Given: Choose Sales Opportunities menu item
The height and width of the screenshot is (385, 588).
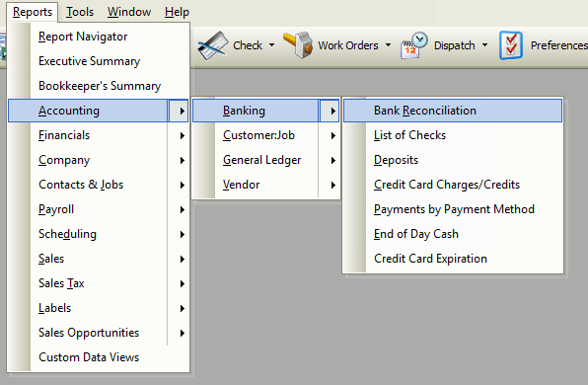Looking at the screenshot, I should click(99, 333).
